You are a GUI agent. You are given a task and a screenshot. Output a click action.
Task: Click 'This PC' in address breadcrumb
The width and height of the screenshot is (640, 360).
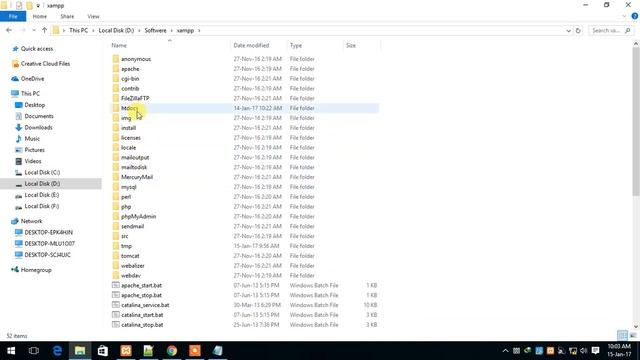tap(78, 31)
